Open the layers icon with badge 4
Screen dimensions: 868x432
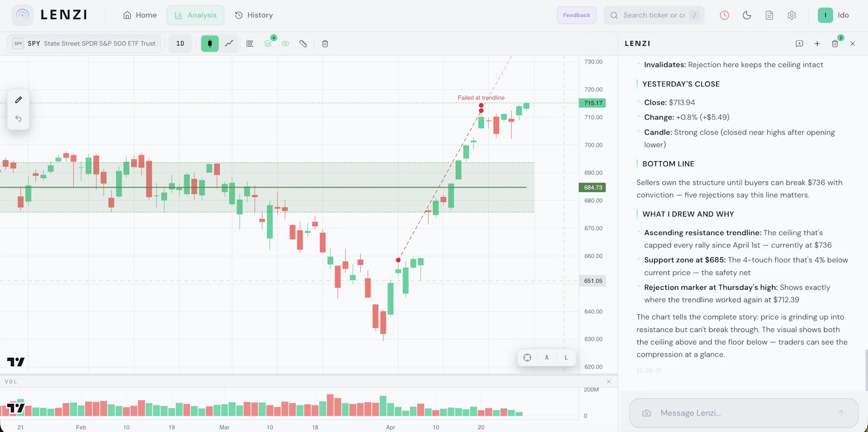coord(268,43)
